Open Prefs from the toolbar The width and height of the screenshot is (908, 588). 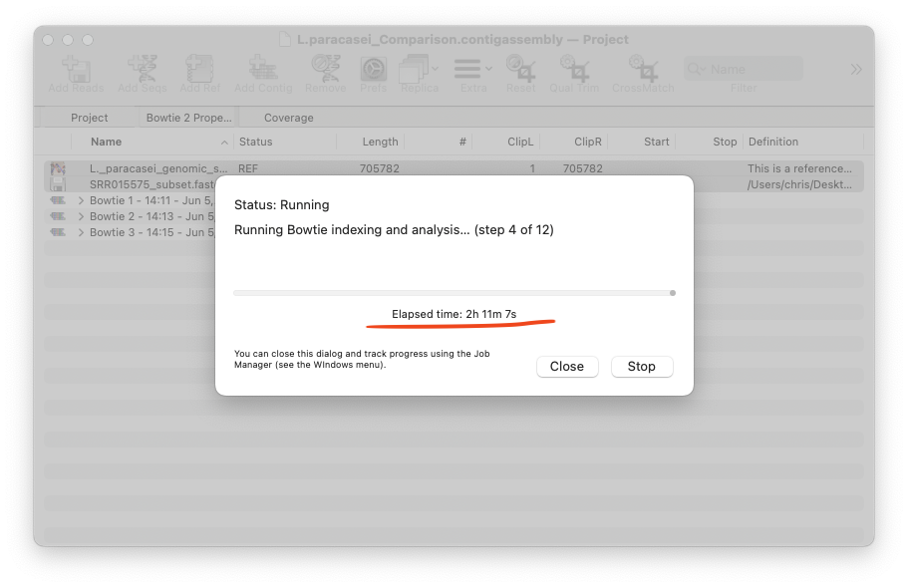(x=373, y=70)
